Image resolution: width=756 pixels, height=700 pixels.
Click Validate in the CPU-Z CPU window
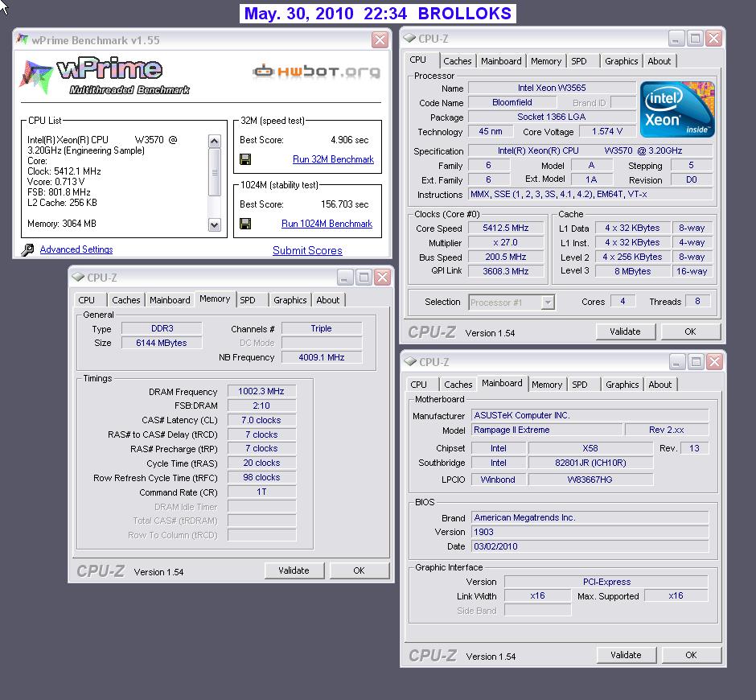[x=626, y=331]
